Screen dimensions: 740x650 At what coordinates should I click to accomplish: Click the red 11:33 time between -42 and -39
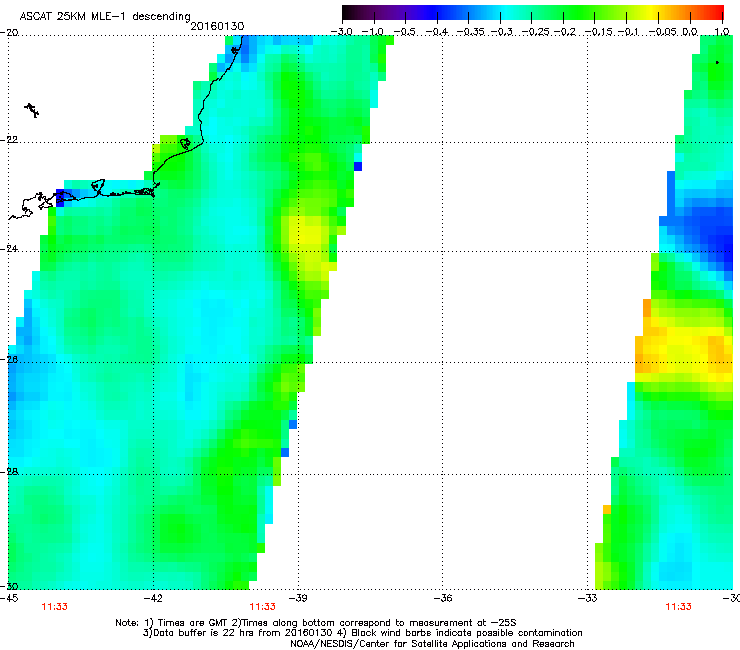262,607
